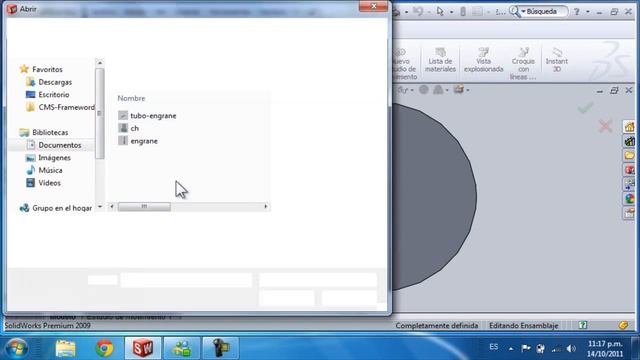Open the File Explorer folder tab in task pane
Image resolution: width=640 pixels, height=360 pixels.
coord(629,156)
